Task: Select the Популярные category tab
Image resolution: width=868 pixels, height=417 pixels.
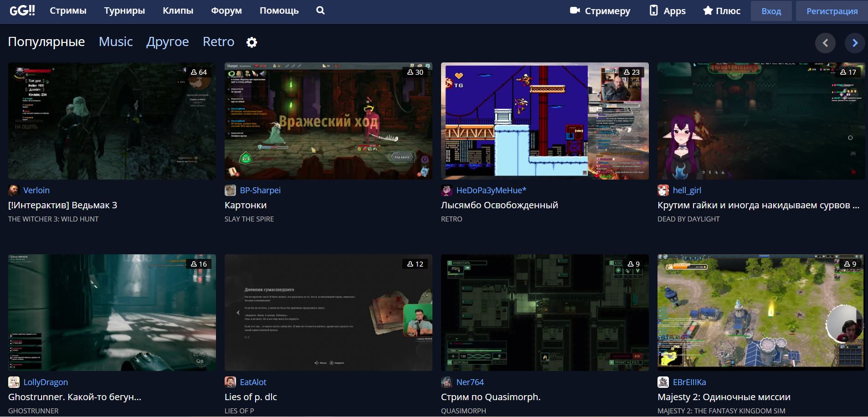Action: tap(46, 42)
